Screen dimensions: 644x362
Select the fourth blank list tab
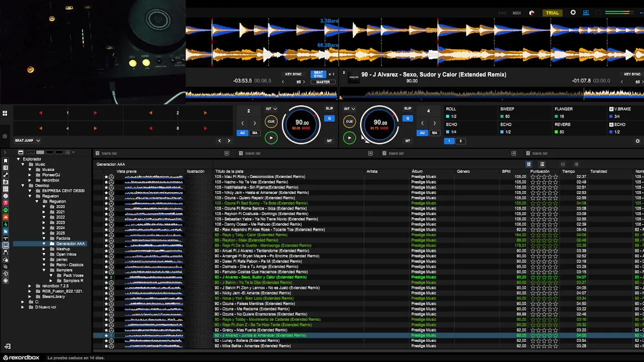pos(539,153)
